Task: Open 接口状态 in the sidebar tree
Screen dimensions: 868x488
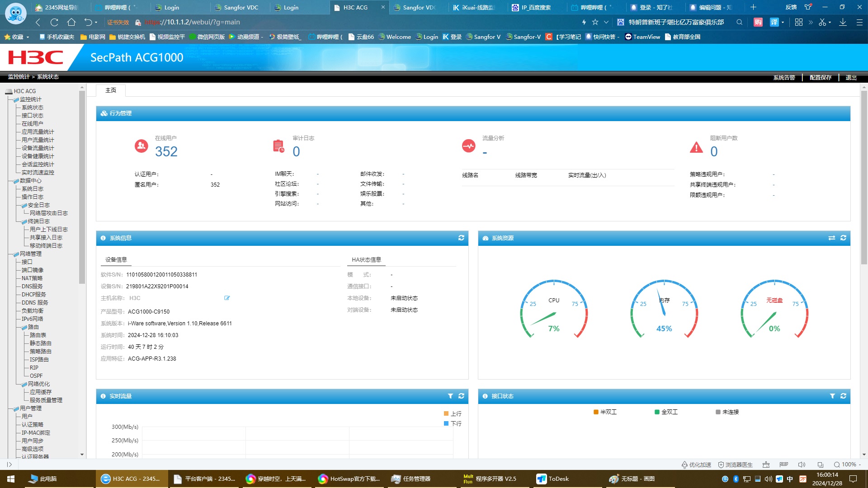Action: point(33,116)
